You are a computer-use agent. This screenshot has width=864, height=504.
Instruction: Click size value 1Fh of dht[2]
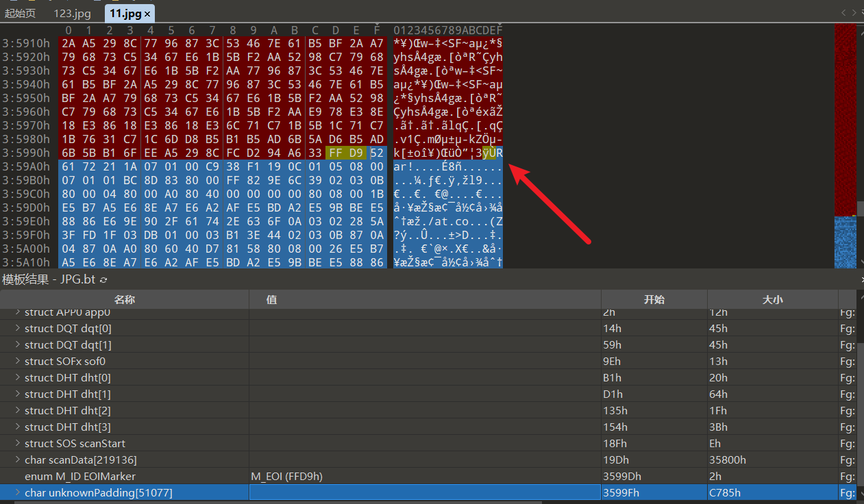[x=718, y=410]
